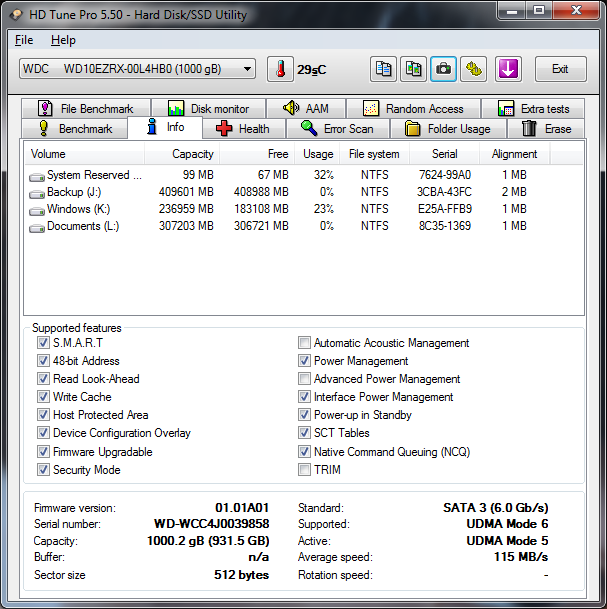Screen dimensions: 607x609
Task: Toggle the SCT Tables checkbox
Action: [304, 433]
